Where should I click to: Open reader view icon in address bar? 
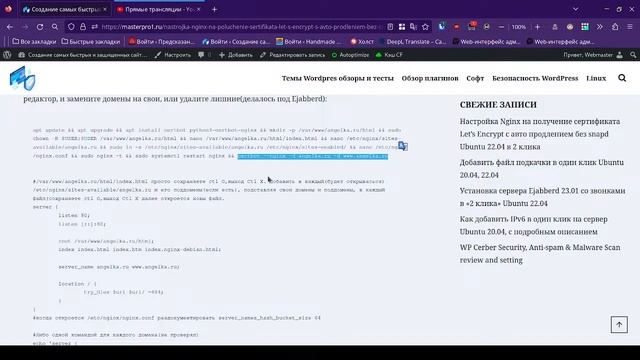click(x=390, y=27)
